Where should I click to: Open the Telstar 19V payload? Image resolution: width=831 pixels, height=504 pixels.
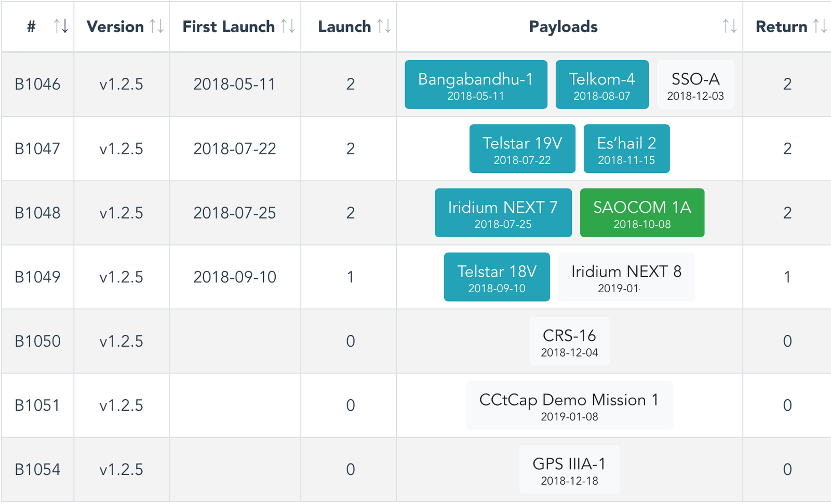(x=522, y=149)
